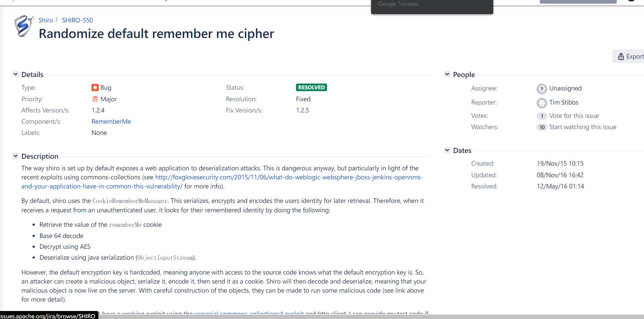Click the Major priority label text
The height and width of the screenshot is (319, 644).
pos(109,99)
